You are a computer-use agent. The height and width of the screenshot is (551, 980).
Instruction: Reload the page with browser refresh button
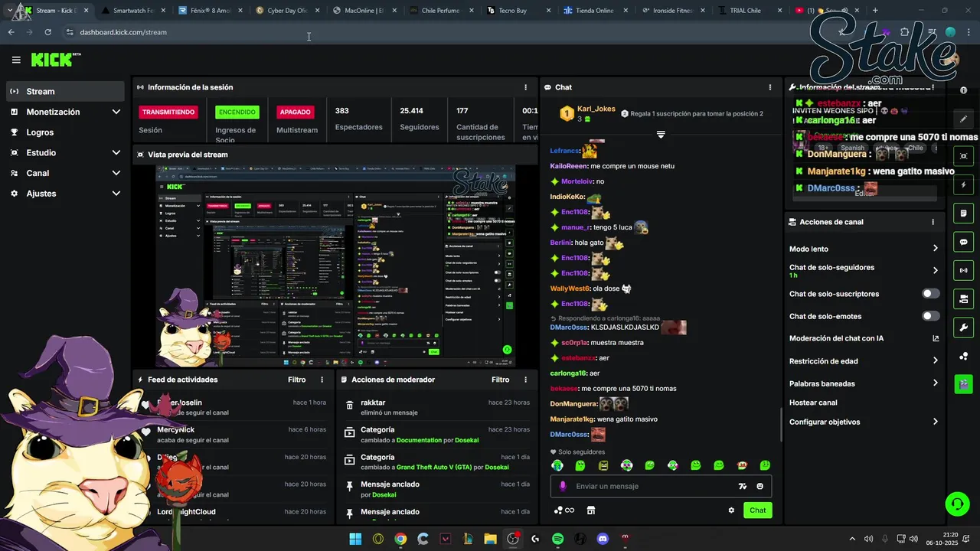(47, 32)
